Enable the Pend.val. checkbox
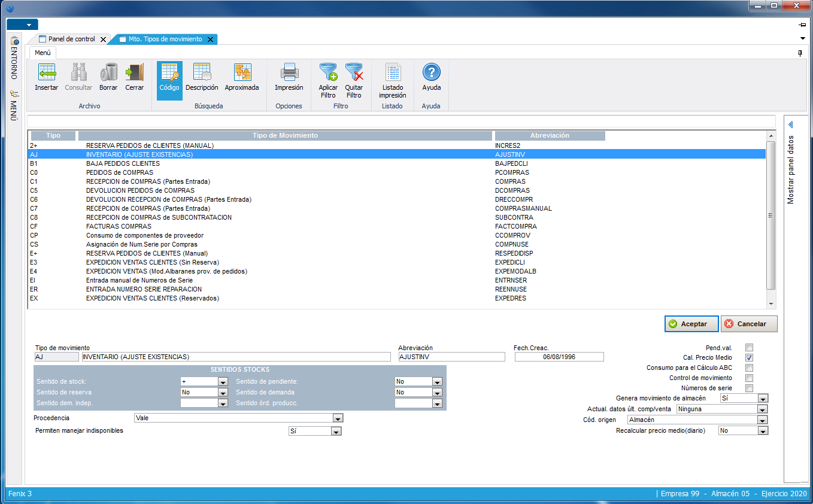 (x=749, y=347)
